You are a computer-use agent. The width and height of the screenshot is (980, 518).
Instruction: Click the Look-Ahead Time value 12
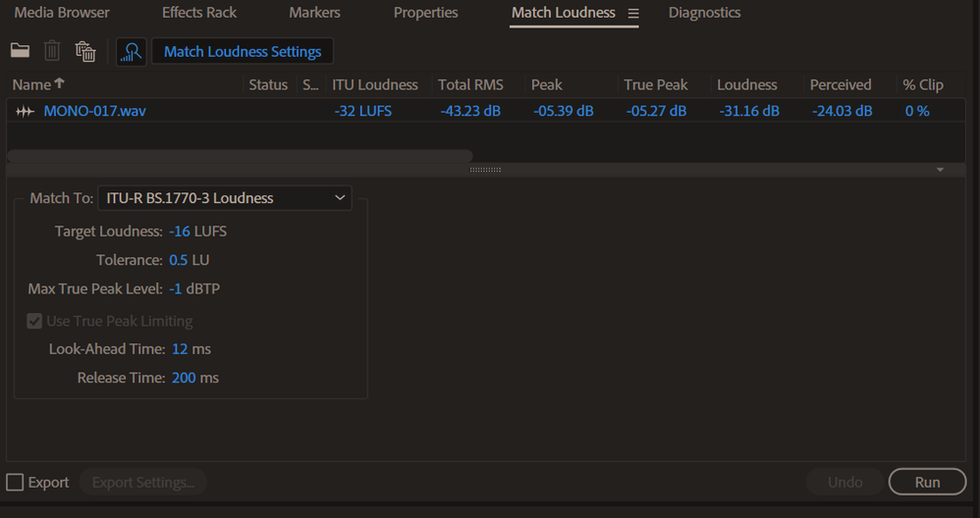point(180,349)
